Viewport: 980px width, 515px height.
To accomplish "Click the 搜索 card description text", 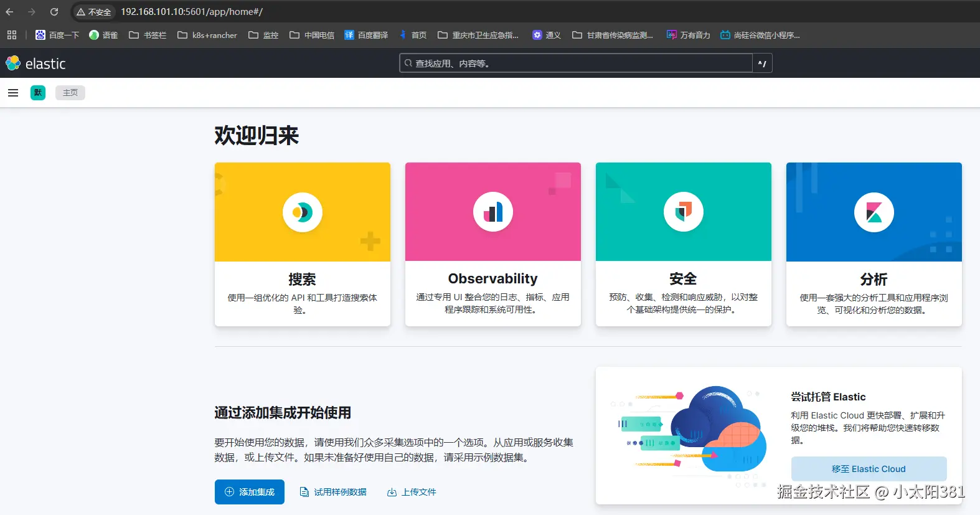I will pyautogui.click(x=303, y=304).
